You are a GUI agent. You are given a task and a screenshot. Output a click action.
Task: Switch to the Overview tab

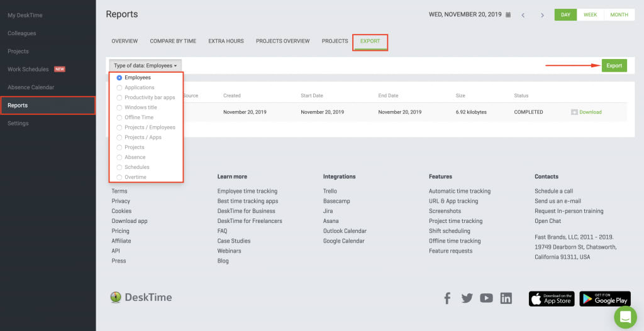click(125, 41)
